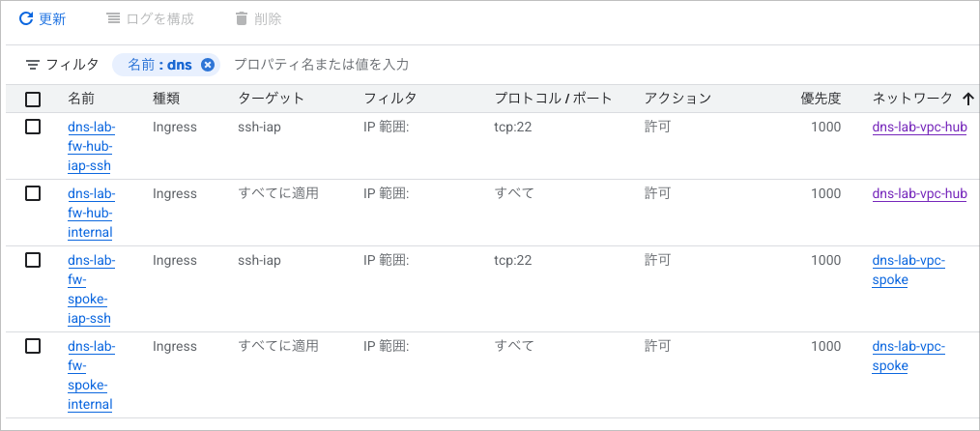Screen dimensions: 980x431
Task: Click the configure logs (ログを構成) icon
Action: (x=113, y=19)
